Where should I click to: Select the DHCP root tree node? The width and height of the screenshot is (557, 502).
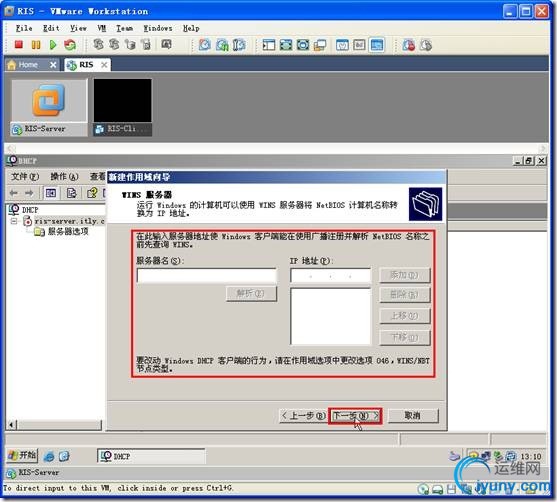30,210
